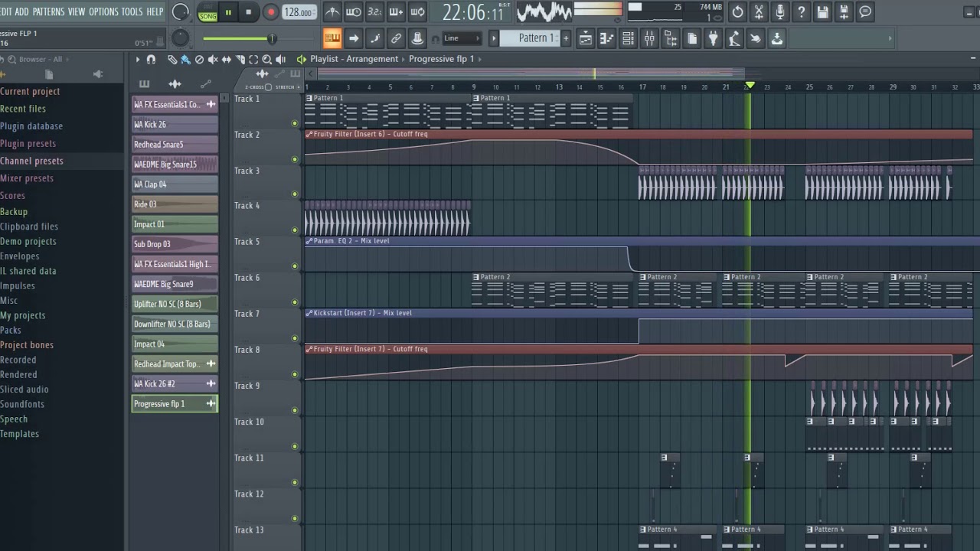Viewport: 980px width, 551px height.
Task: Show patterns tab in picker panel
Action: [x=144, y=83]
